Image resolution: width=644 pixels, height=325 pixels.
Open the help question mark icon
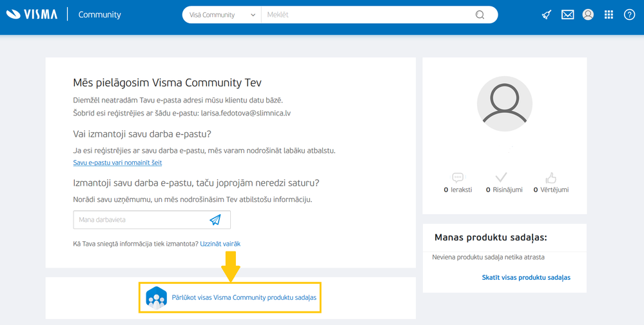629,15
